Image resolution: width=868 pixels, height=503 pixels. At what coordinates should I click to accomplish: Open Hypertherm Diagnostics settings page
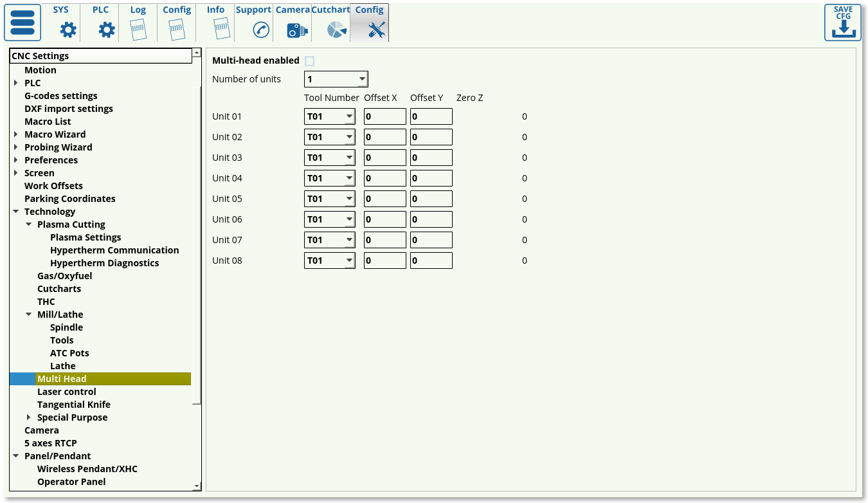tap(104, 263)
